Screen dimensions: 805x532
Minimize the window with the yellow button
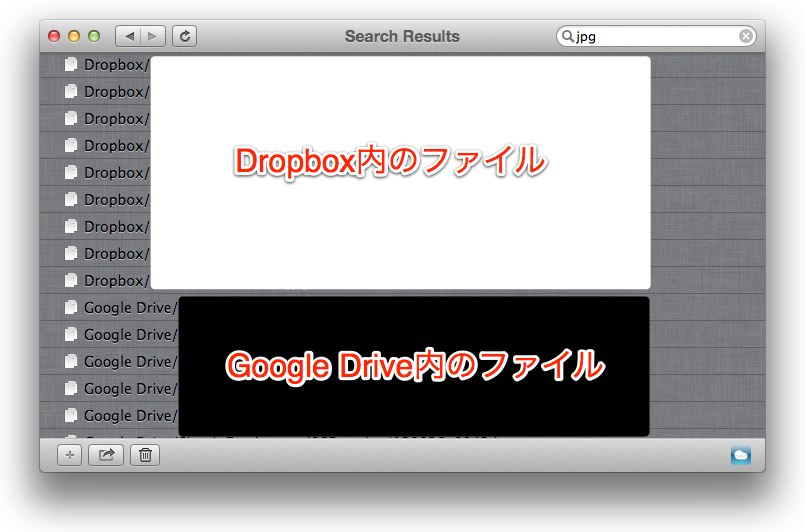pyautogui.click(x=74, y=36)
